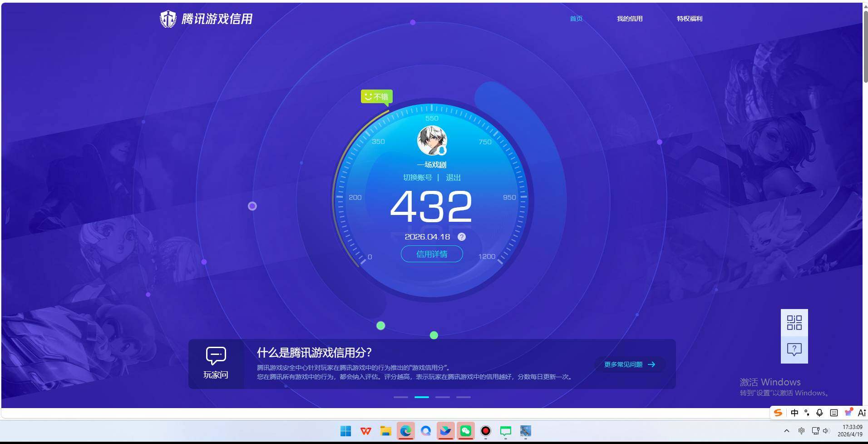
Task: Open WeChat from the taskbar
Action: 465,431
